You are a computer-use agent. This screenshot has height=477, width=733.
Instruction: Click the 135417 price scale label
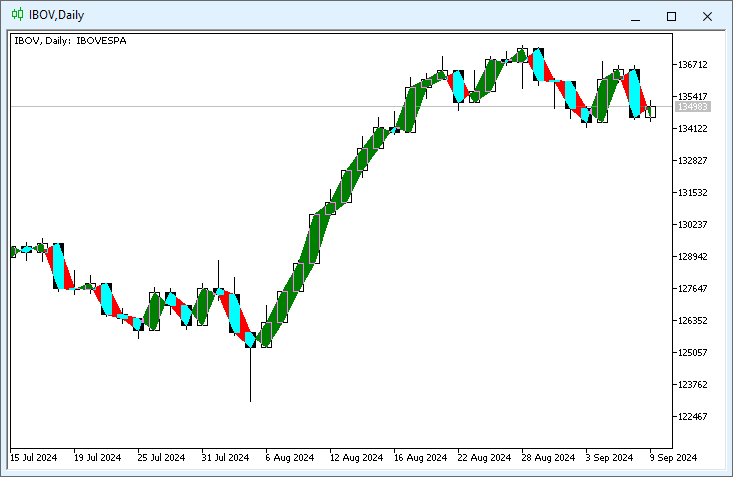click(x=692, y=96)
